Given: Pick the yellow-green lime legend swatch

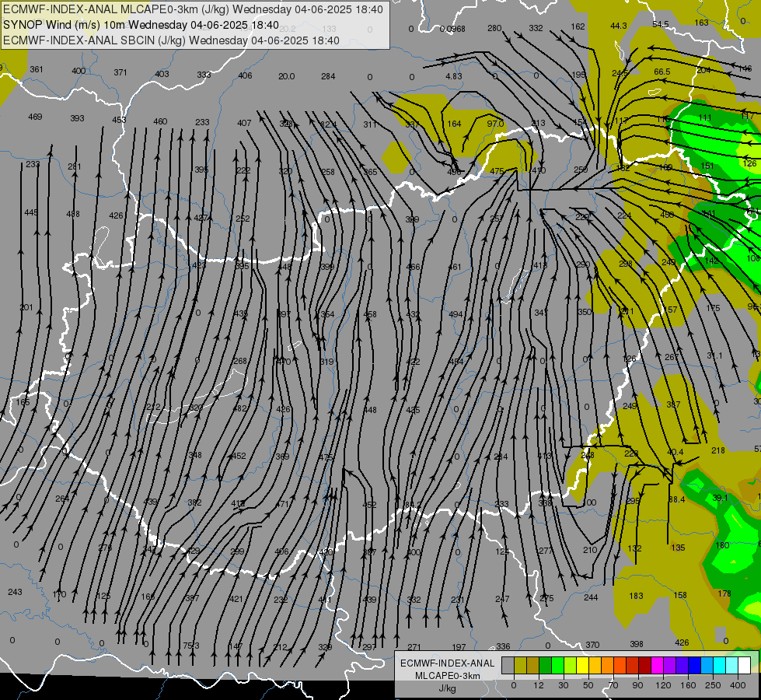Looking at the screenshot, I should [571, 666].
